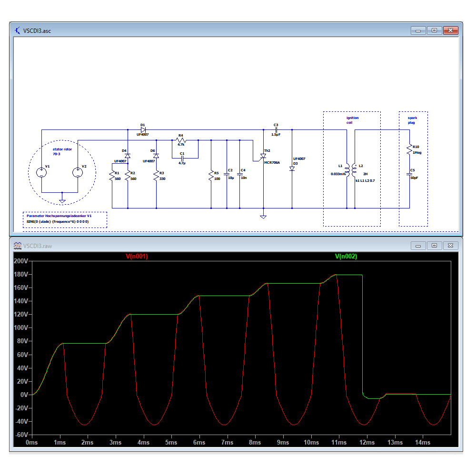Click the V(n001) red trace label
Image resolution: width=476 pixels, height=476 pixels.
[x=137, y=256]
